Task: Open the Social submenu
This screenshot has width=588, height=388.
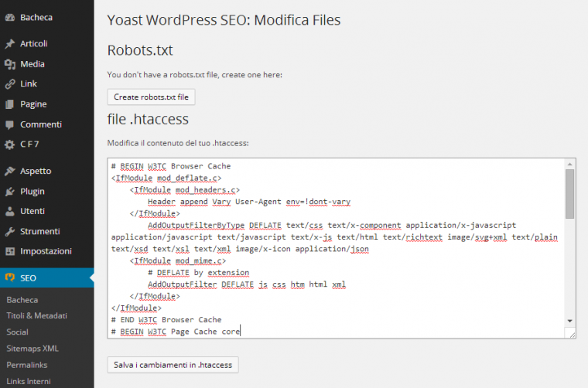Action: [17, 332]
